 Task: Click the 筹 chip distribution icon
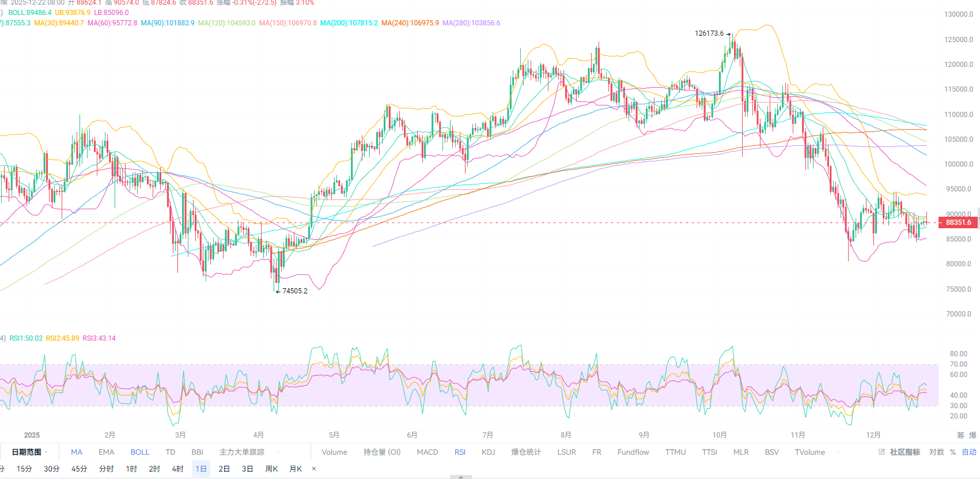(960, 435)
